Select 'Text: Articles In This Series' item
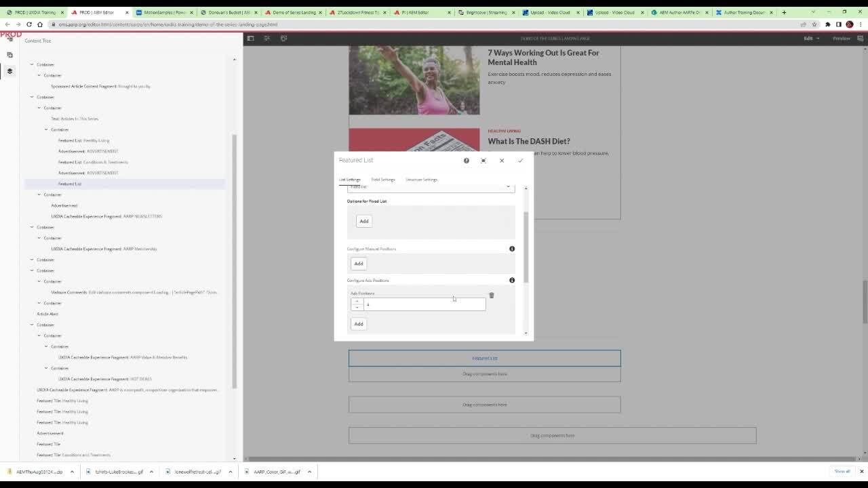 click(75, 119)
